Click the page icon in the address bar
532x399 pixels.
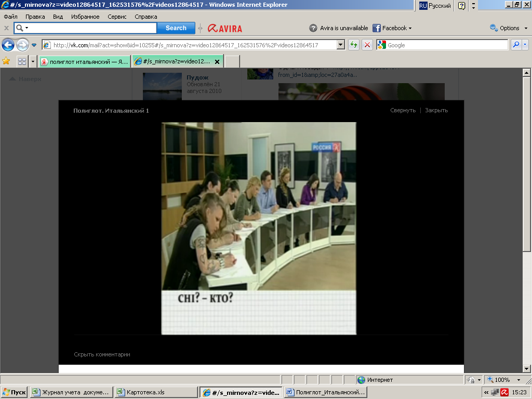(x=47, y=45)
